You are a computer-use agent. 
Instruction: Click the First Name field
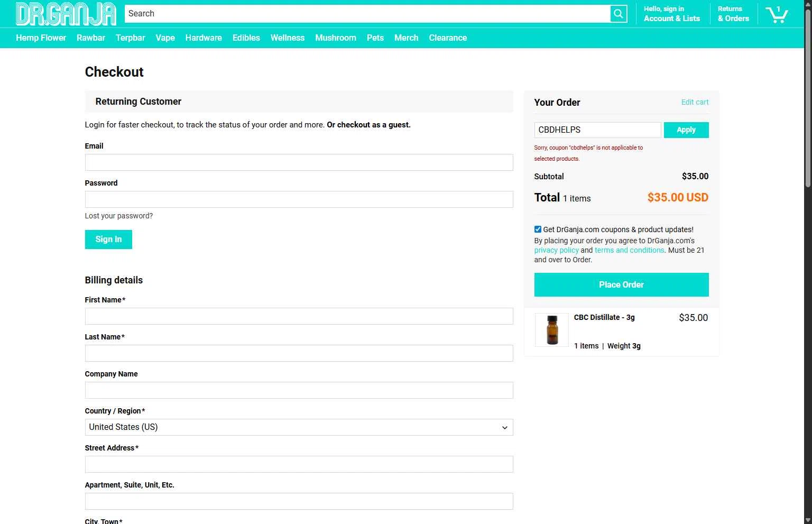pyautogui.click(x=299, y=316)
